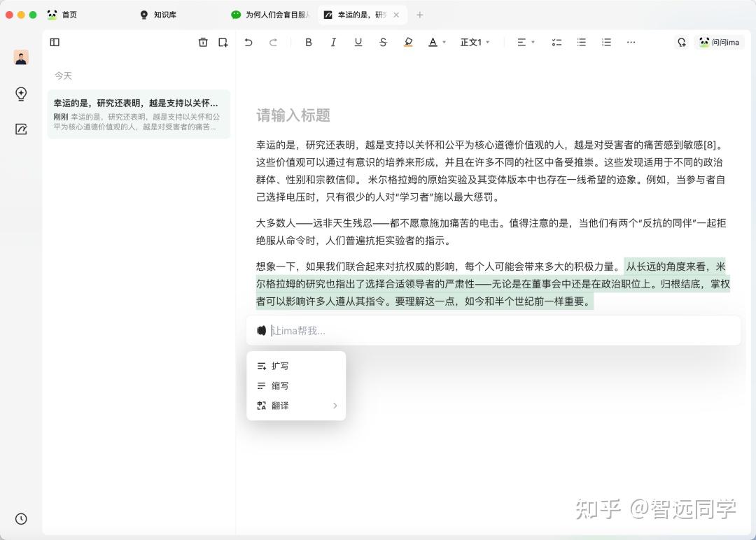Click the Undo icon
756x540 pixels.
(x=248, y=42)
